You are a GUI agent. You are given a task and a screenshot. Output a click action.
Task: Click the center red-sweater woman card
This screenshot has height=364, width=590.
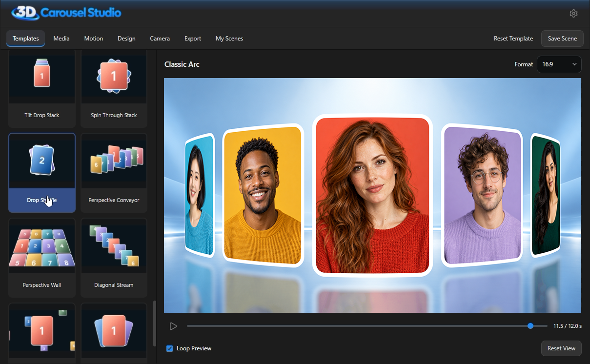point(372,195)
